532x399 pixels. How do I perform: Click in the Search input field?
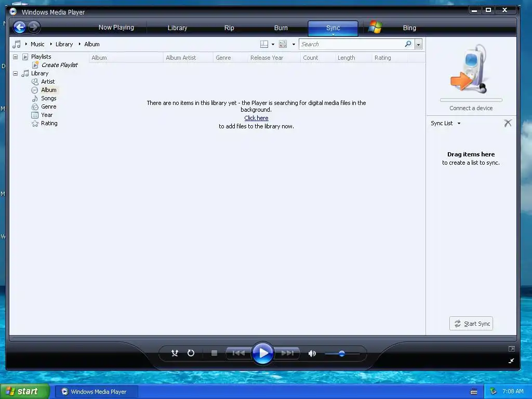point(351,44)
